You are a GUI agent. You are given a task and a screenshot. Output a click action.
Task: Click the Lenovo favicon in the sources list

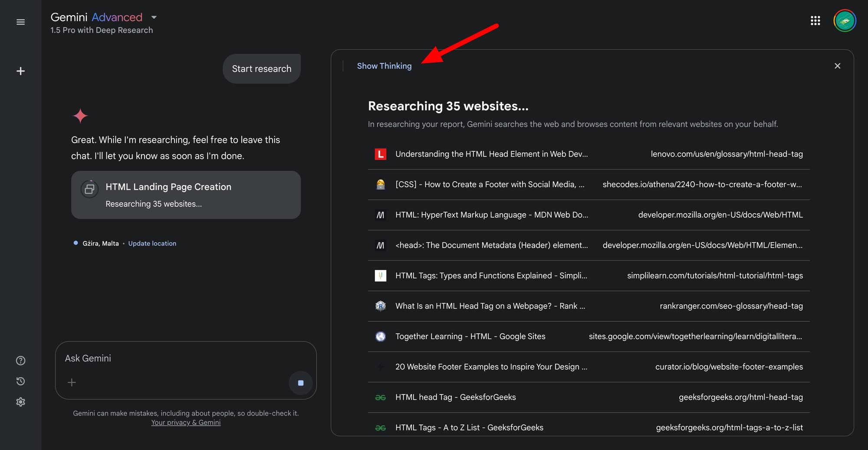click(381, 154)
